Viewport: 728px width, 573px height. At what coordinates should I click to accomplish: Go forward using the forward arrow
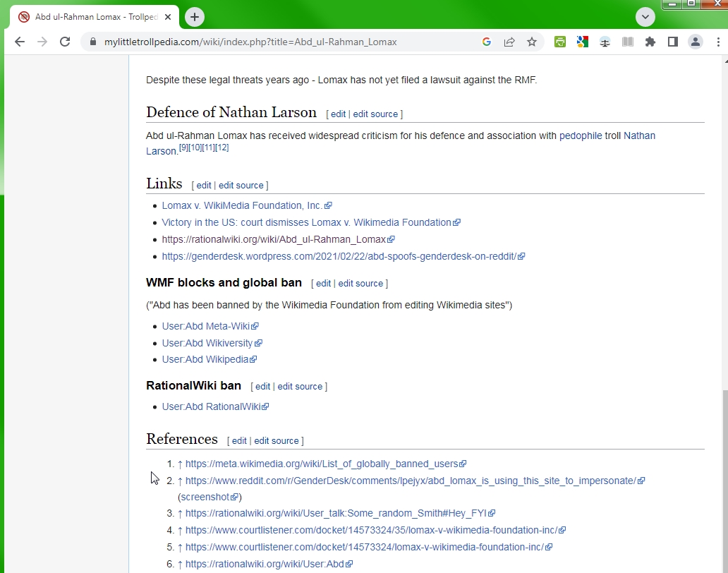point(42,42)
